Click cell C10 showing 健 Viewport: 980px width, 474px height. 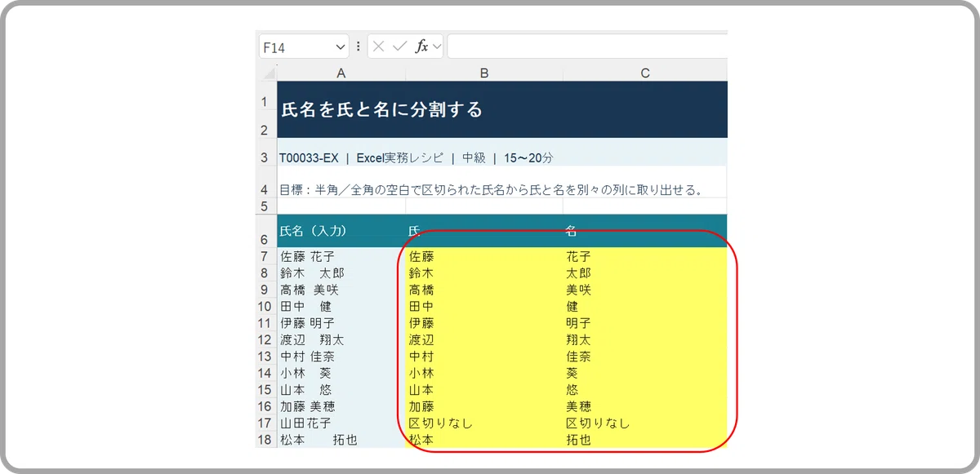tap(645, 306)
